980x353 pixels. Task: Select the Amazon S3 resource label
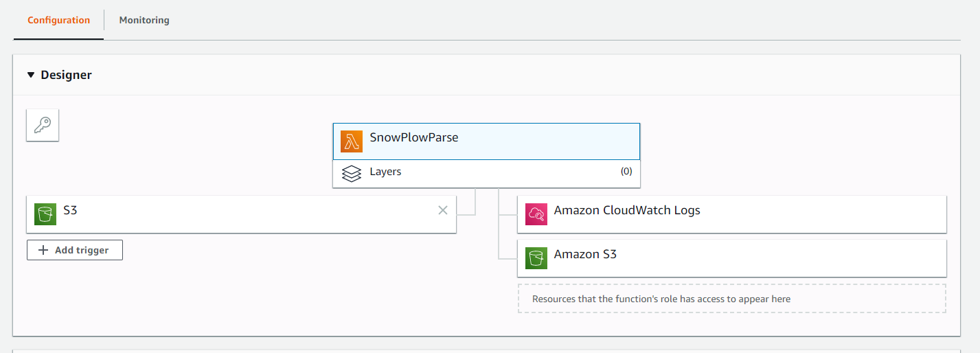coord(585,254)
